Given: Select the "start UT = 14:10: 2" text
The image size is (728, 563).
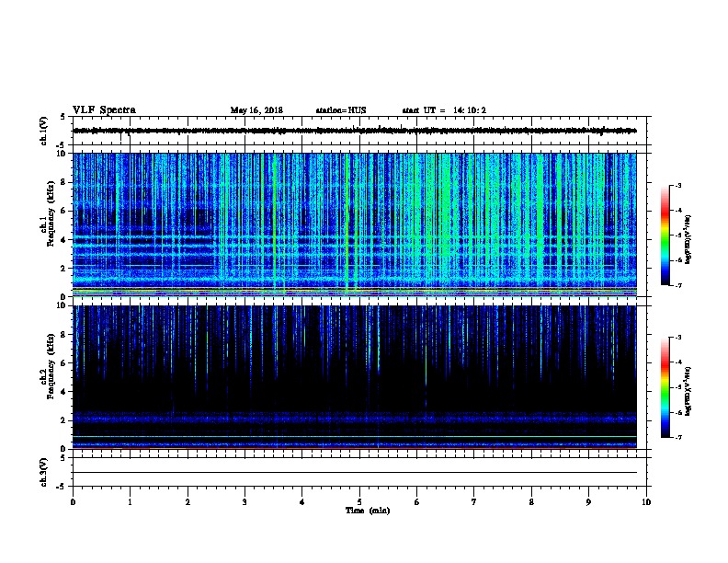Looking at the screenshot, I should (444, 110).
